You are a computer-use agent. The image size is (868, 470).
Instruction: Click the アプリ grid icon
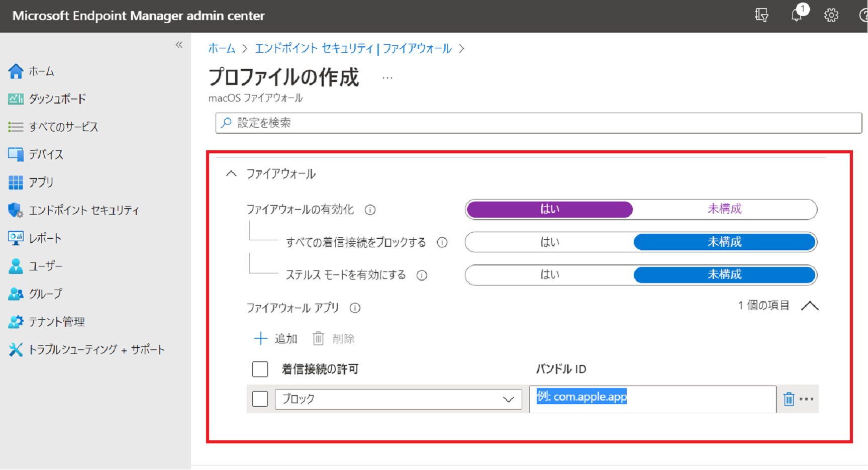(x=16, y=182)
